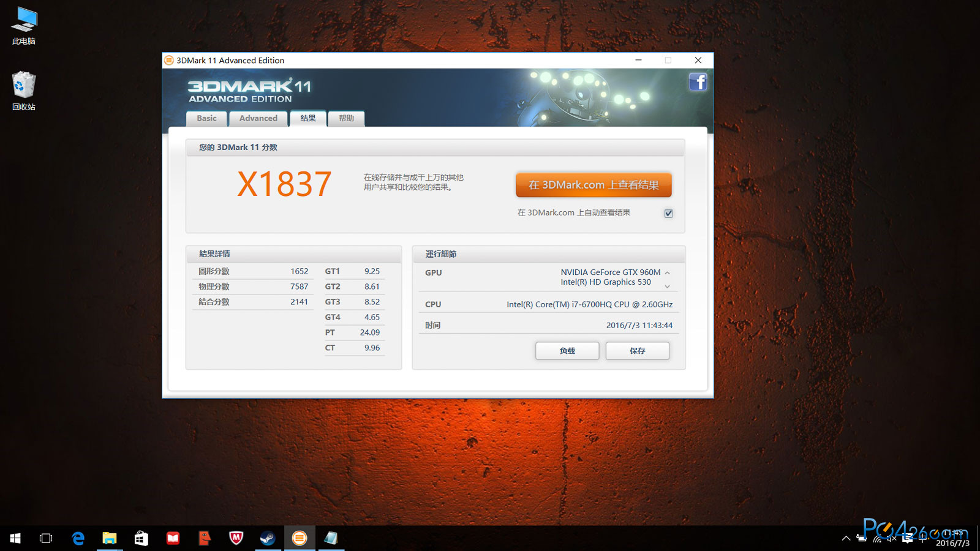The image size is (980, 551).
Task: Switch to the Advanced tab
Action: [258, 118]
